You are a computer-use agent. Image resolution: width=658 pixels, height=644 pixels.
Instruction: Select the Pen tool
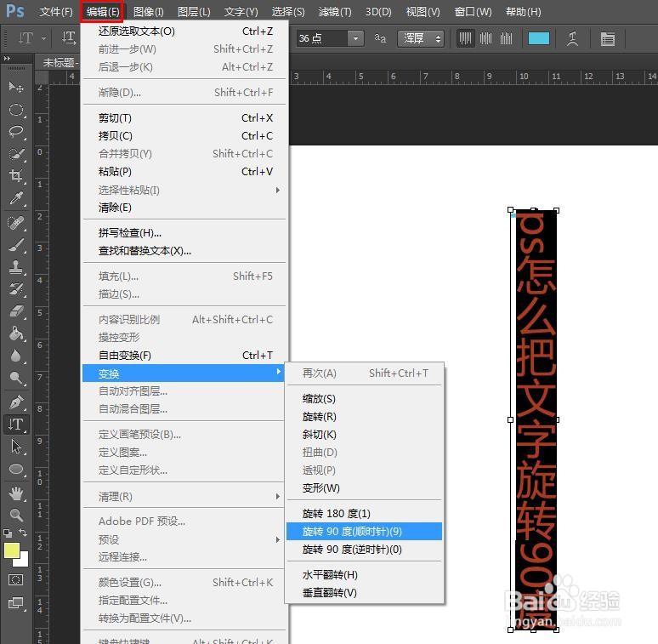tap(16, 402)
